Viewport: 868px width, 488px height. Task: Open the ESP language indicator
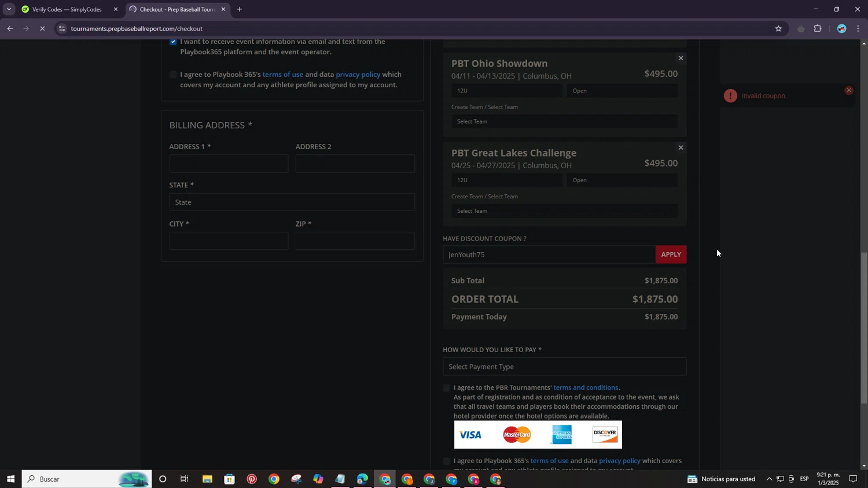(x=804, y=479)
